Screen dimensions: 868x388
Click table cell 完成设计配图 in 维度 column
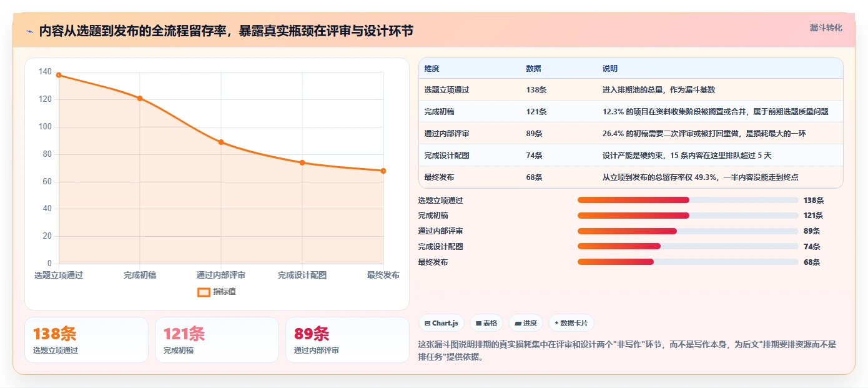(x=446, y=156)
